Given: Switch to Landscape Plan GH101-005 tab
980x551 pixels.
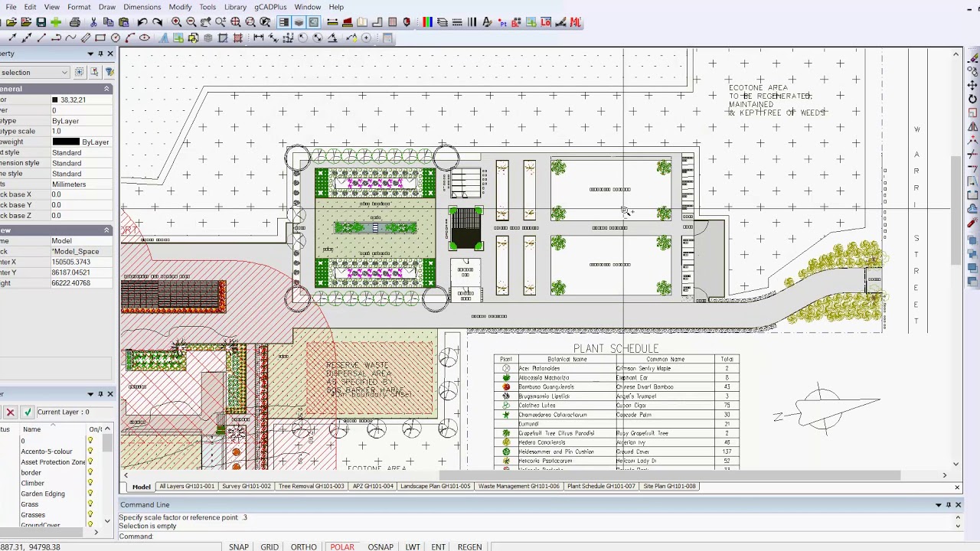Looking at the screenshot, I should (x=436, y=487).
